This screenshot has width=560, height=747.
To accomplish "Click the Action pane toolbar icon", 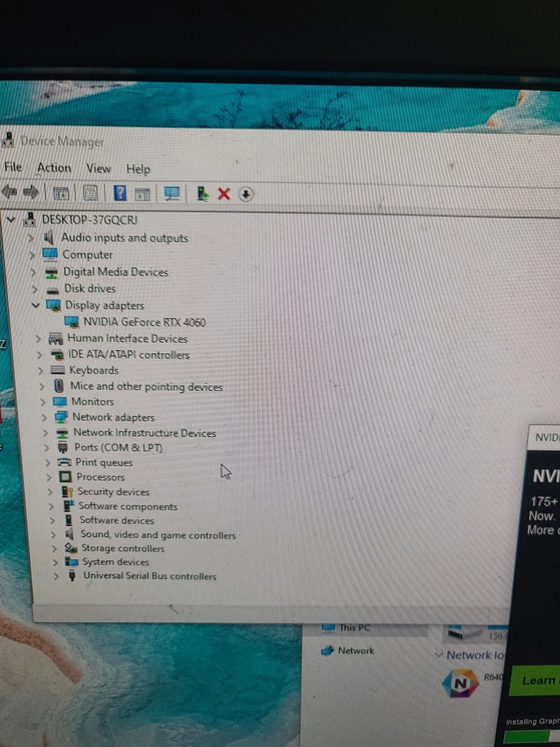I will click(143, 194).
